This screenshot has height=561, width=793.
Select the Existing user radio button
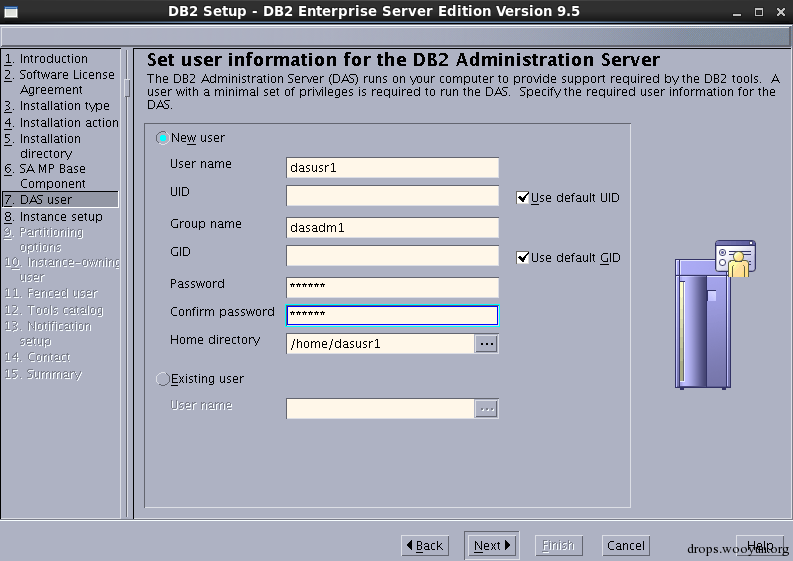(x=162, y=378)
